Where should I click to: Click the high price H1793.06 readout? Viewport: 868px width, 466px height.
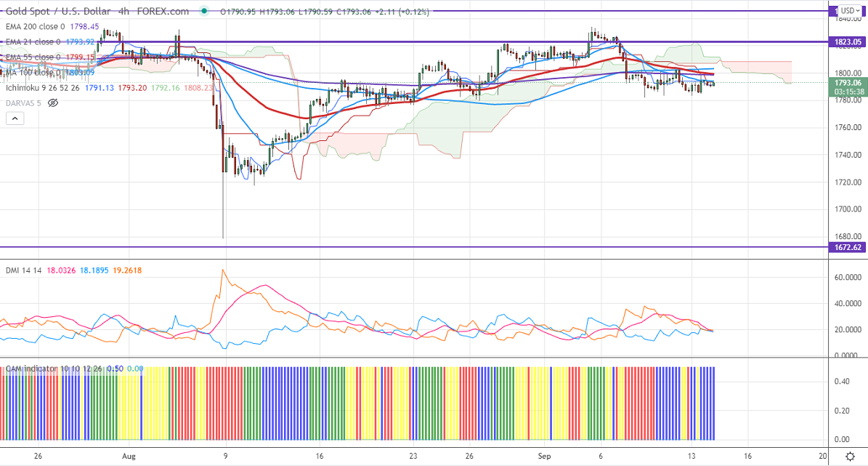(x=276, y=11)
